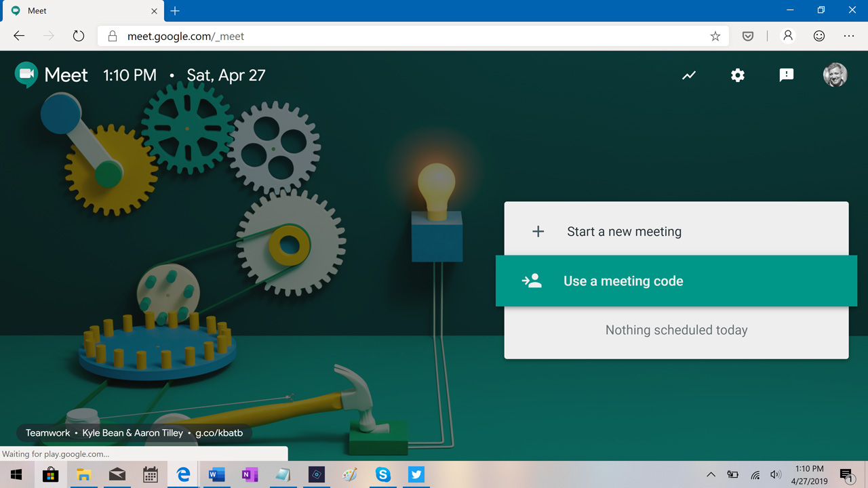The height and width of the screenshot is (488, 868).
Task: Open the Paint palette app in taskbar
Action: [350, 475]
